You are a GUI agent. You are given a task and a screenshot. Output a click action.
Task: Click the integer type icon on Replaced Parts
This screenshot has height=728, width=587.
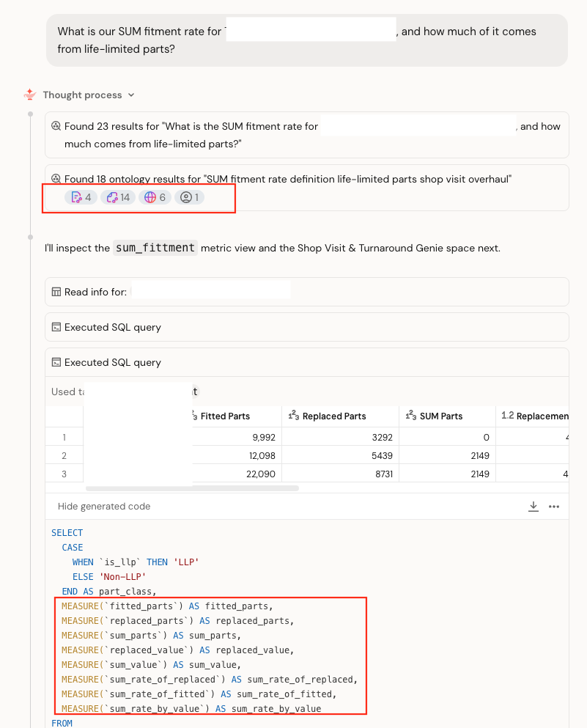293,416
